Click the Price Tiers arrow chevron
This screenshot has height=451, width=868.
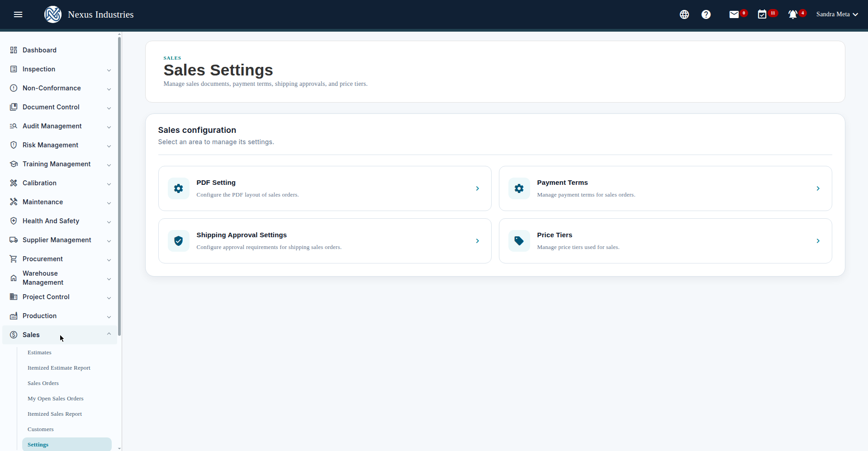click(818, 241)
